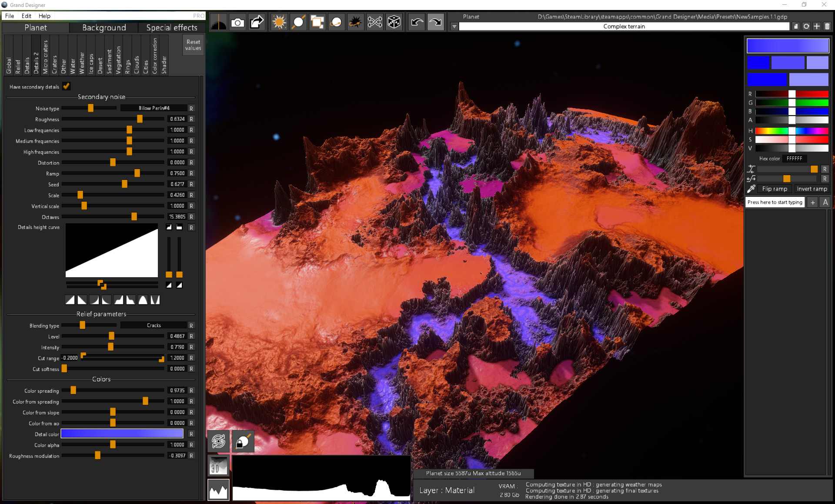
Task: Click the Invert ramp button
Action: (x=812, y=189)
